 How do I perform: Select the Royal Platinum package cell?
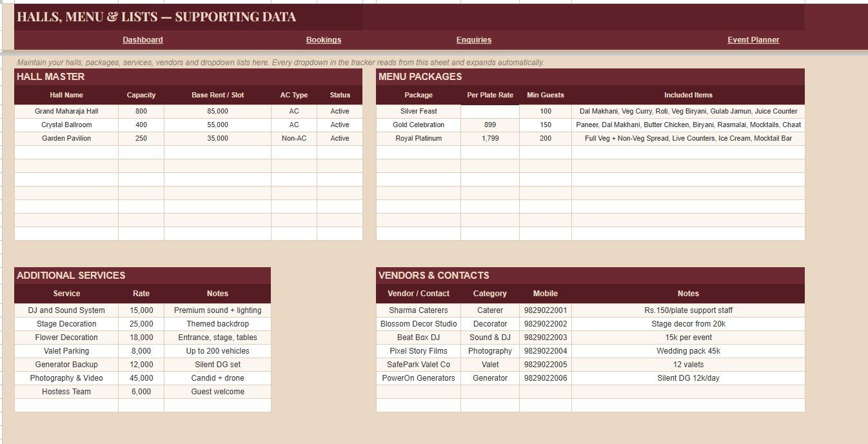pyautogui.click(x=419, y=139)
